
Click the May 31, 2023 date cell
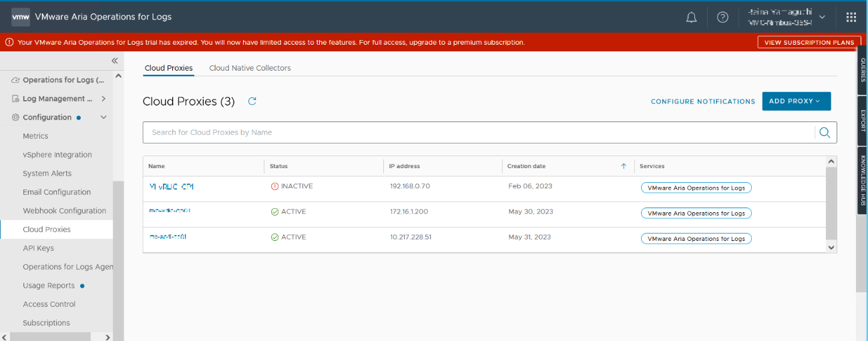[531, 237]
